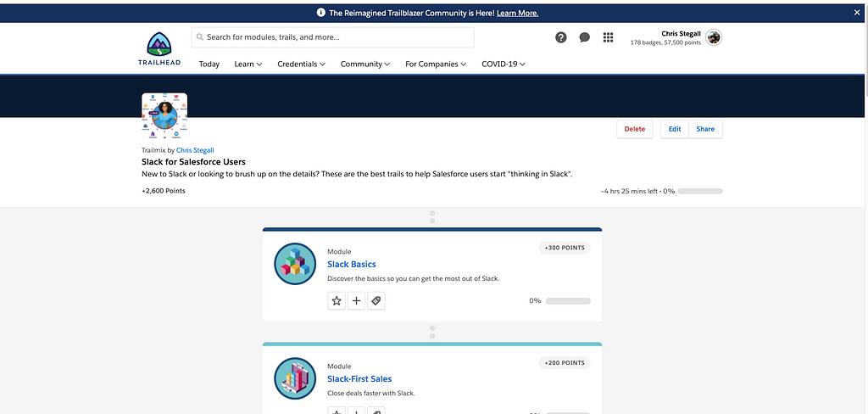868x414 pixels.
Task: Focus the search modules and trails field
Action: pyautogui.click(x=332, y=37)
